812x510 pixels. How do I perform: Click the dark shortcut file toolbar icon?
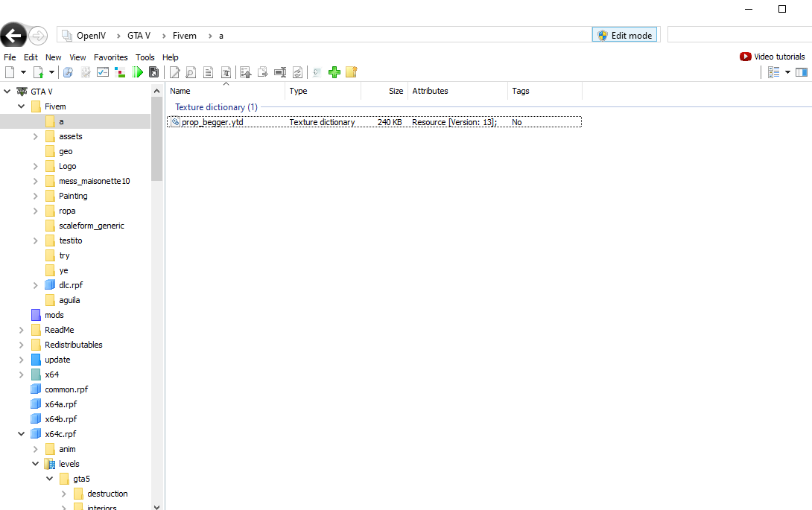click(153, 72)
